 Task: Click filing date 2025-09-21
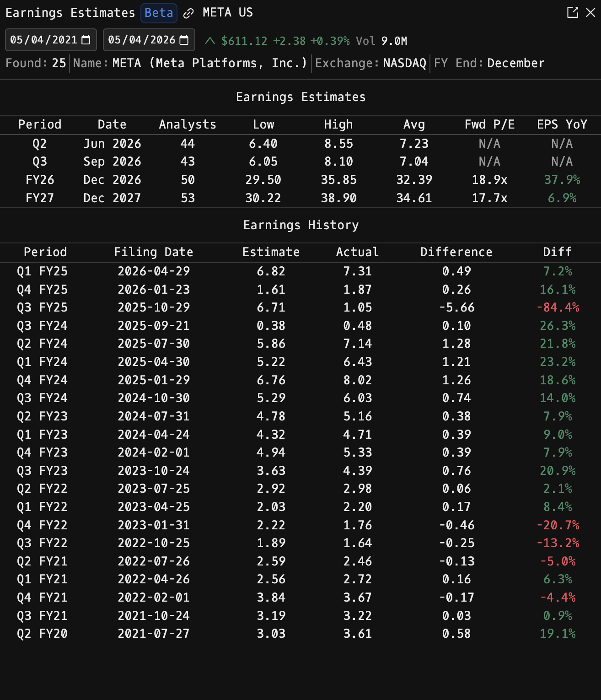[x=154, y=326]
